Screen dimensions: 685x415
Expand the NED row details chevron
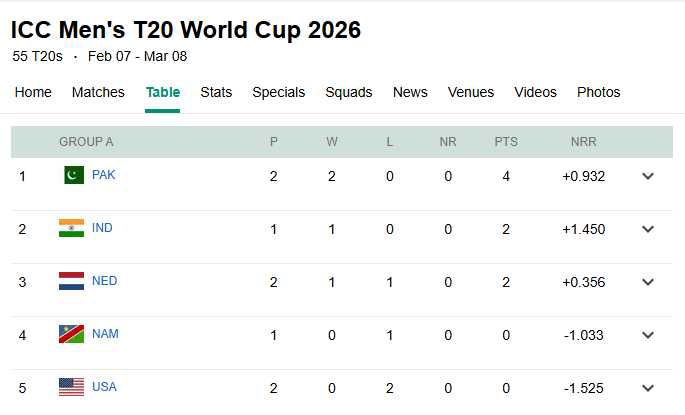point(648,282)
